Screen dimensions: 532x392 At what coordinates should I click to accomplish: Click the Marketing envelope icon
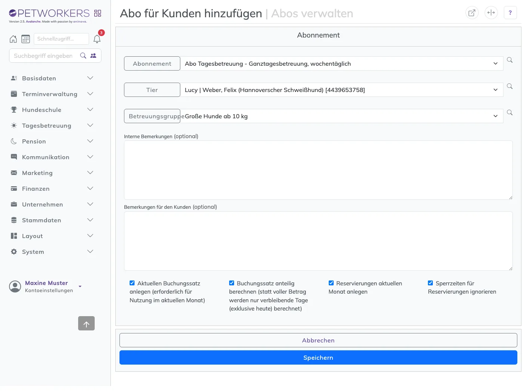[x=14, y=173]
